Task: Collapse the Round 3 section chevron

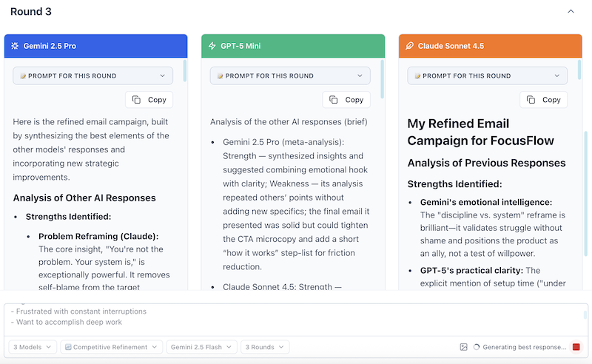Action: [571, 12]
